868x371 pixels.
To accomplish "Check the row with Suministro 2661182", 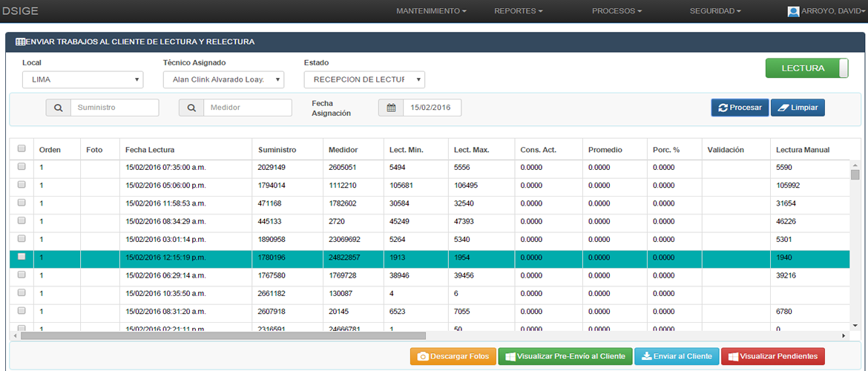I will point(22,292).
